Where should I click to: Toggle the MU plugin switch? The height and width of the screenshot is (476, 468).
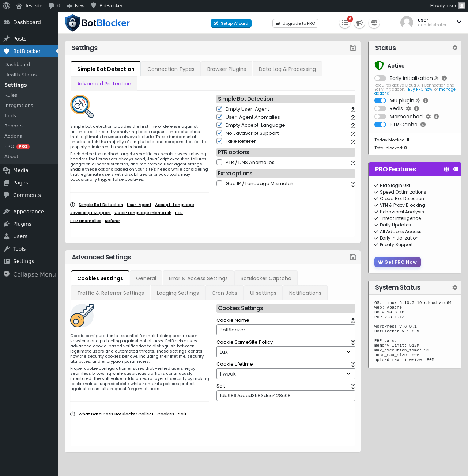pos(380,100)
